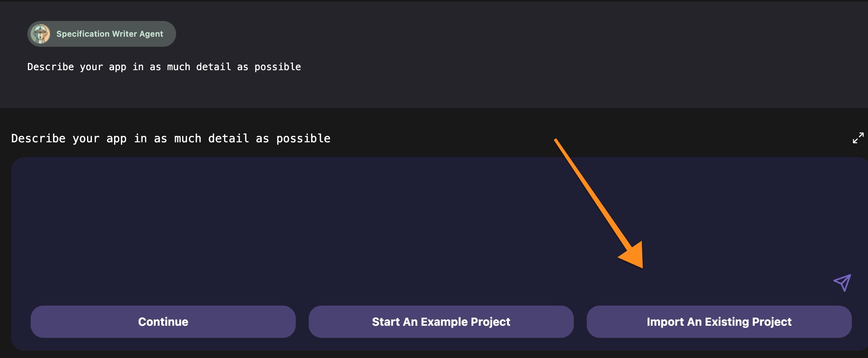Click the Specification Writer Agent avatar
868x358 pixels.
(40, 34)
